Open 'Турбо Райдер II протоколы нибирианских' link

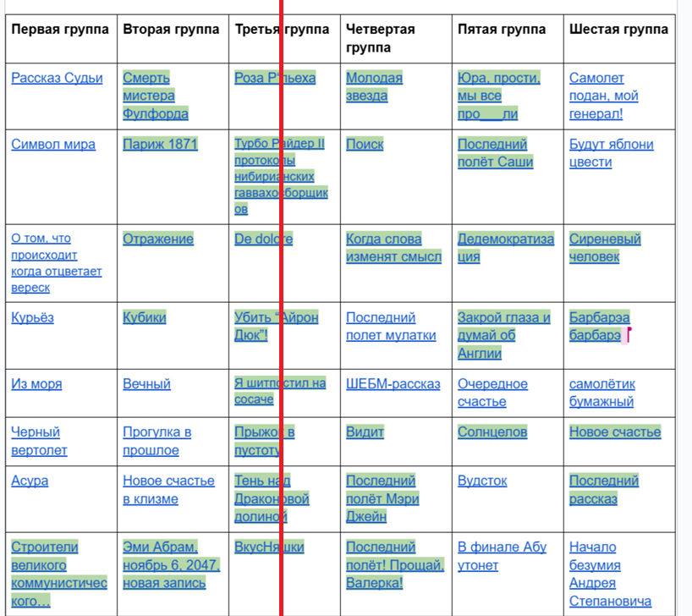tap(281, 176)
